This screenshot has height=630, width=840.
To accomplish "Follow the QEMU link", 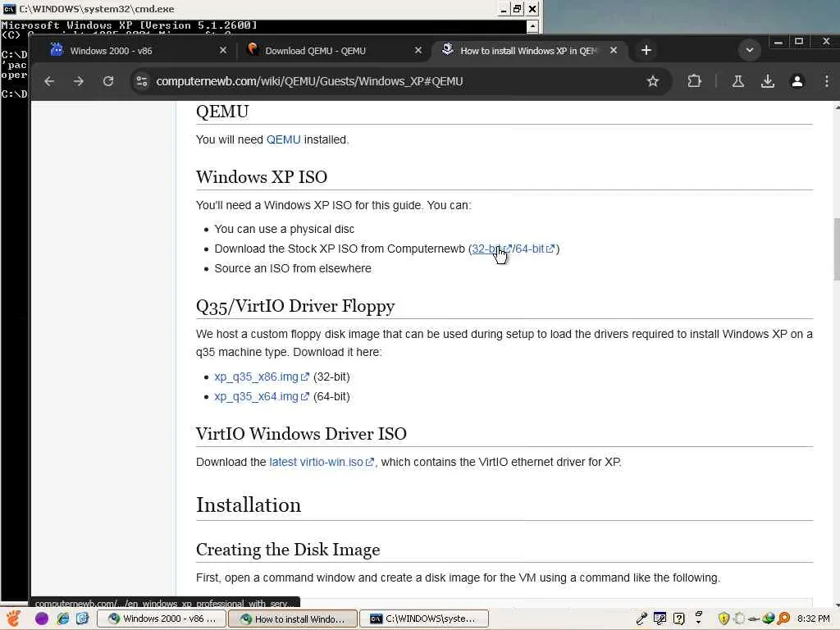I will pyautogui.click(x=283, y=139).
